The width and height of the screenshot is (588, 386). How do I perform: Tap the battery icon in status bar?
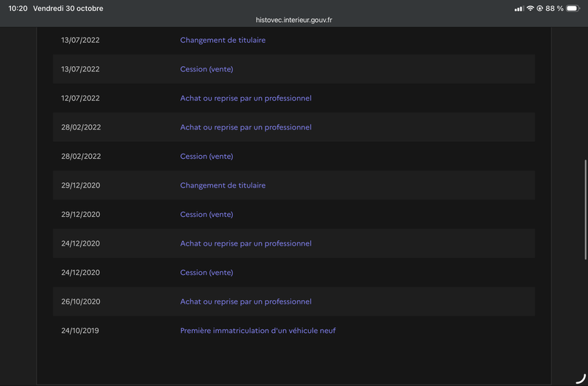pyautogui.click(x=573, y=8)
